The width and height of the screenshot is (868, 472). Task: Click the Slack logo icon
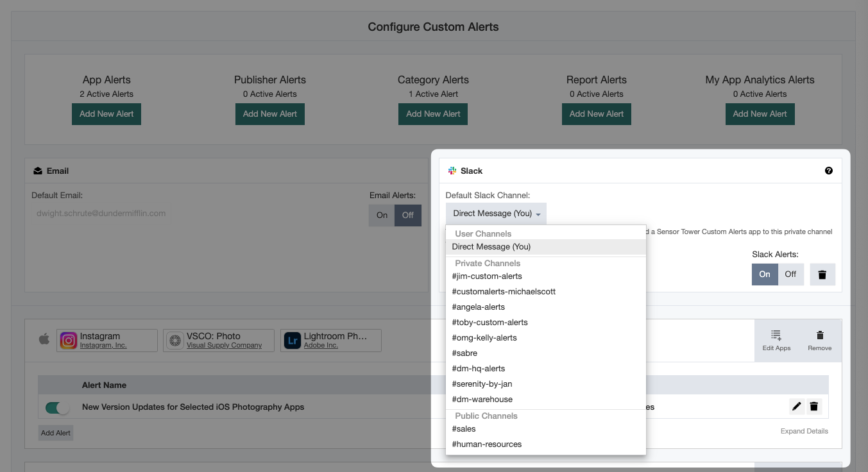click(x=452, y=171)
